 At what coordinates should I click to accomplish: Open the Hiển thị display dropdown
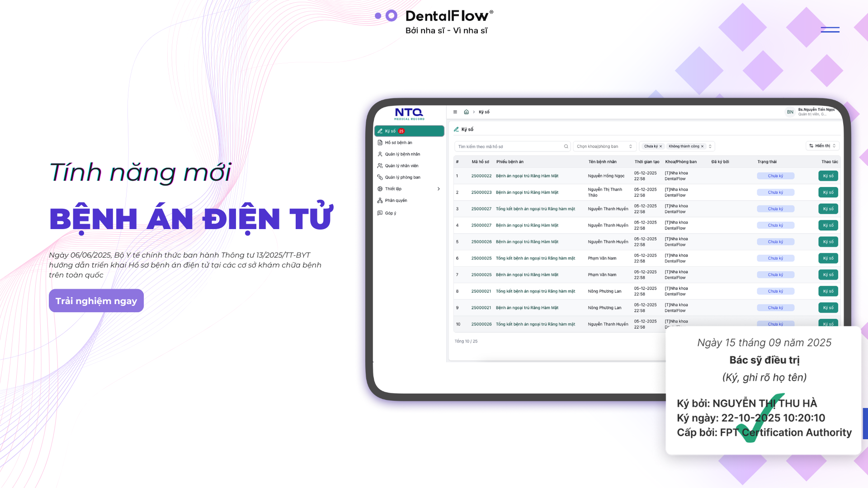pyautogui.click(x=822, y=146)
